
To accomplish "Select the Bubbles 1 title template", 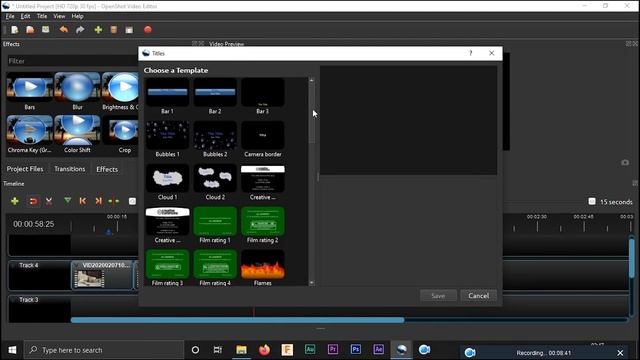I will 167,140.
